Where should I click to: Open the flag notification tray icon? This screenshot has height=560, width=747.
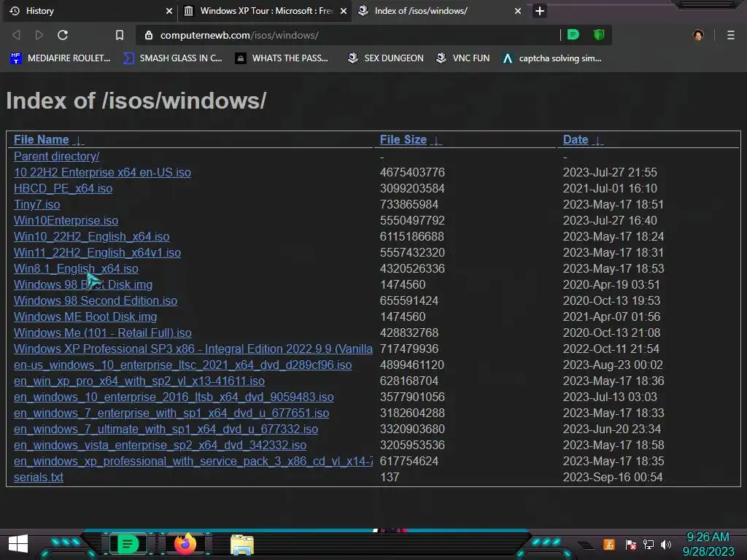pyautogui.click(x=631, y=545)
